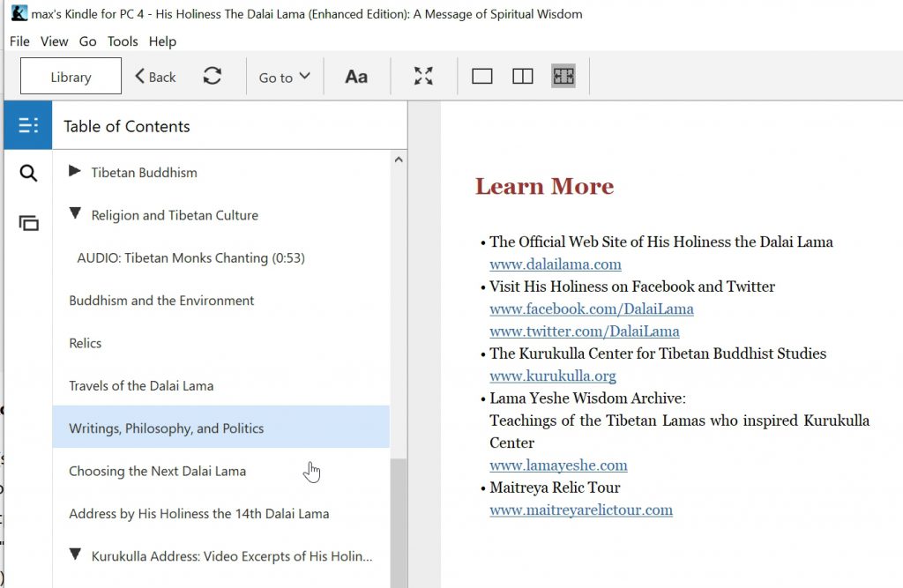Screen dimensions: 903x588
Task: Open the Table of Contents sidebar icon
Action: [28, 125]
